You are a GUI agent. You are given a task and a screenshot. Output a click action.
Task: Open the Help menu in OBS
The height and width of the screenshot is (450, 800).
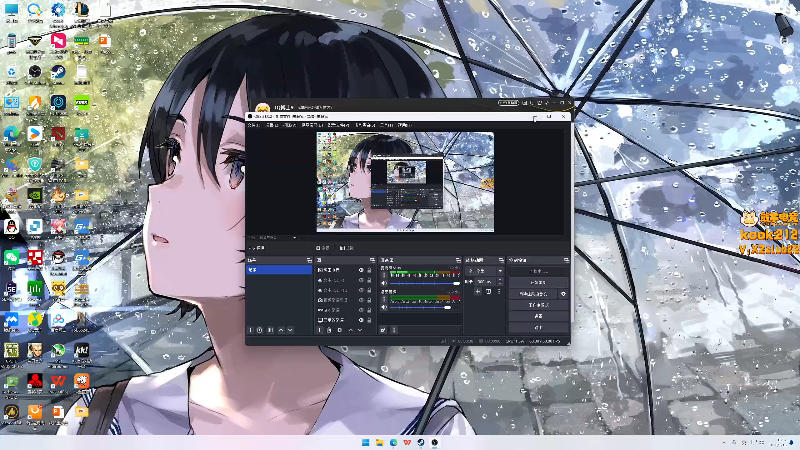click(x=404, y=124)
